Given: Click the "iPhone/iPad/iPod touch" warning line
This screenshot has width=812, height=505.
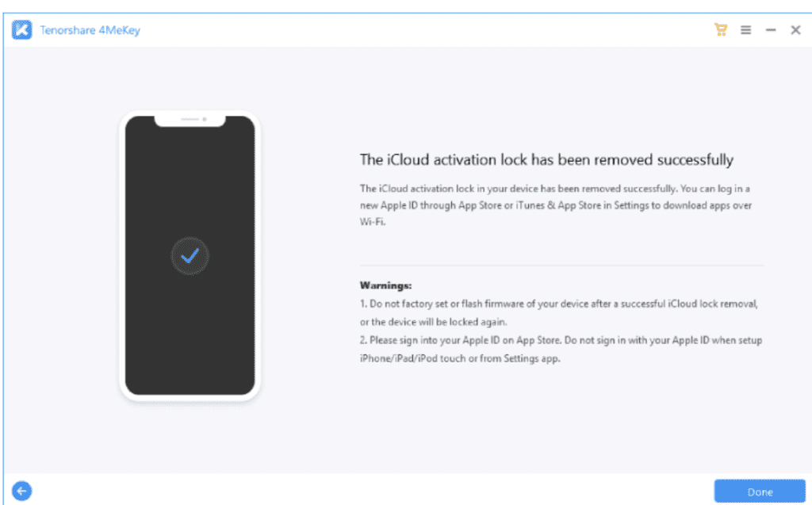Looking at the screenshot, I should coord(460,358).
